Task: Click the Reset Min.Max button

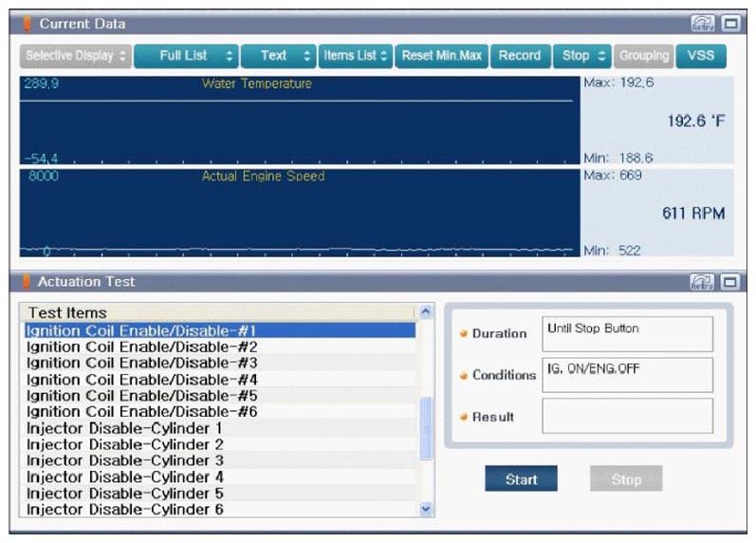Action: 442,56
